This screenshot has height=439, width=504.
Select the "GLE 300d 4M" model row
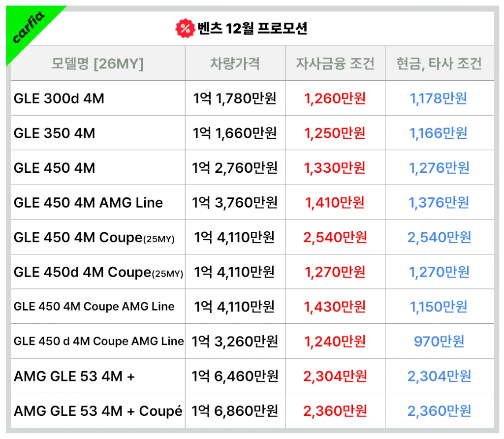(252, 98)
